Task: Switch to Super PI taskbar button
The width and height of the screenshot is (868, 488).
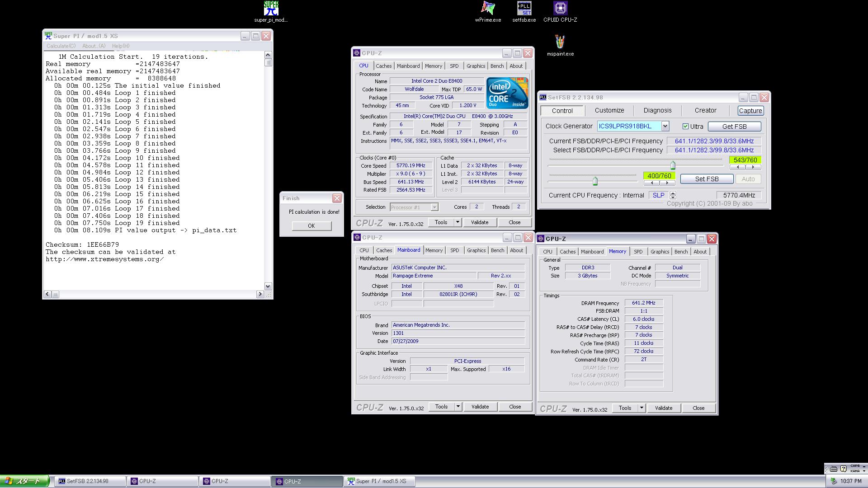Action: pos(379,481)
